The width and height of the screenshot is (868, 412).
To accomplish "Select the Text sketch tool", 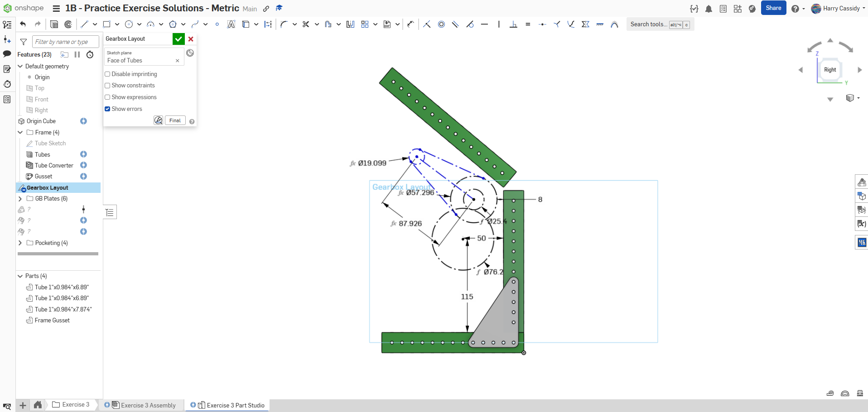I will pos(231,24).
